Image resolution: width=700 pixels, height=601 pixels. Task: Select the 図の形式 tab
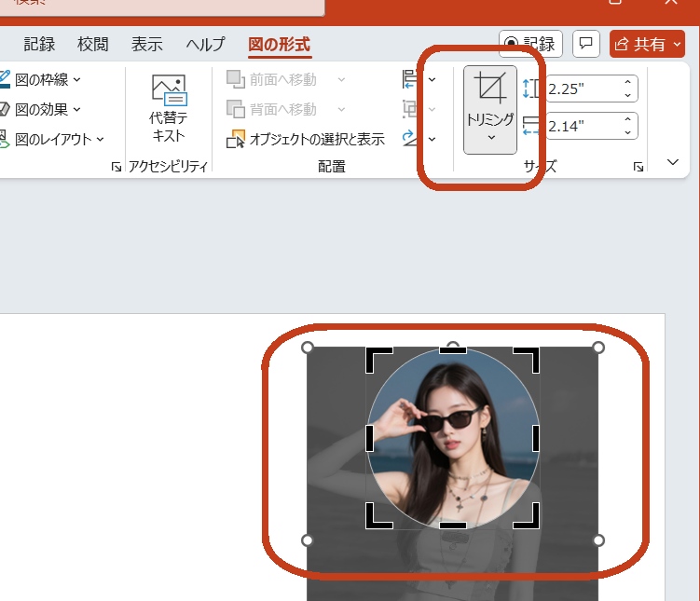280,44
